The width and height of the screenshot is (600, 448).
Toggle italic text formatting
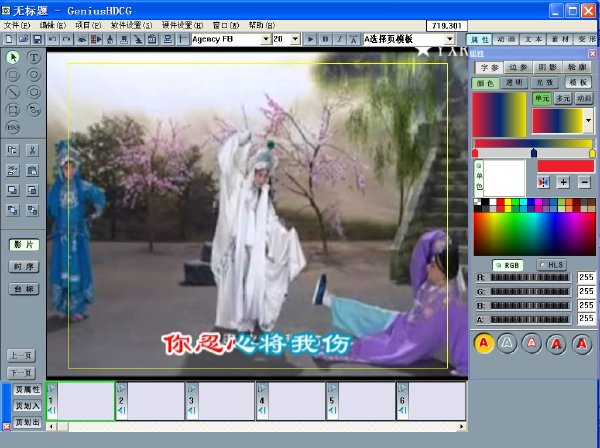pos(339,39)
